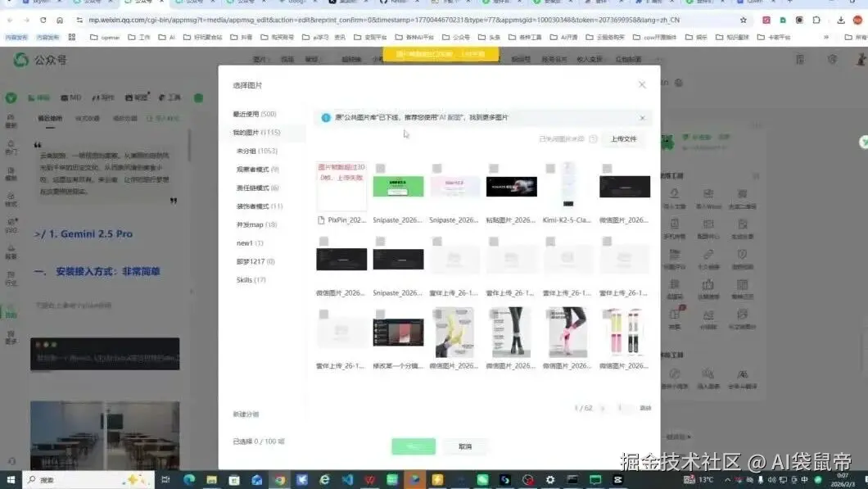Click the green confirm button beside 取消

coord(414,446)
